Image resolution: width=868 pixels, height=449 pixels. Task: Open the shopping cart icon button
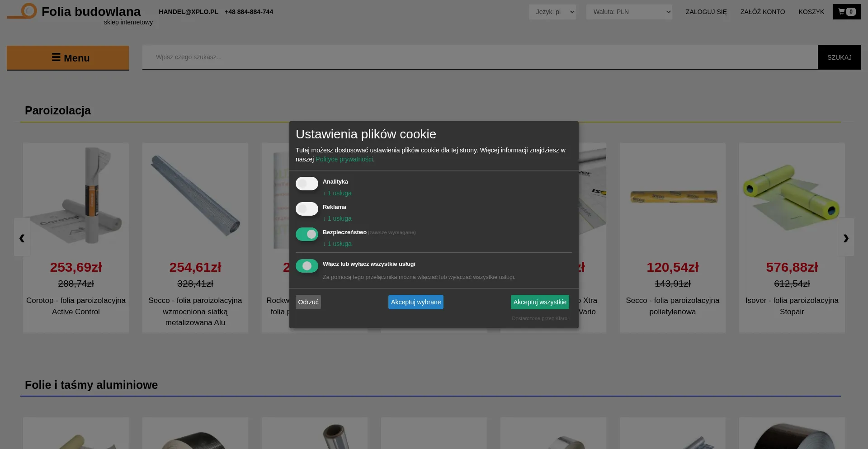(x=847, y=12)
